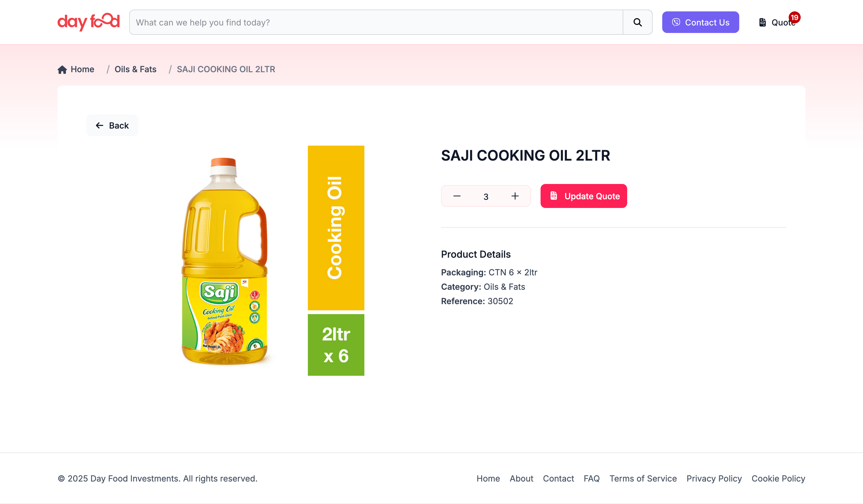Click the minus icon to decrease quantity
The image size is (863, 504).
[x=457, y=196]
